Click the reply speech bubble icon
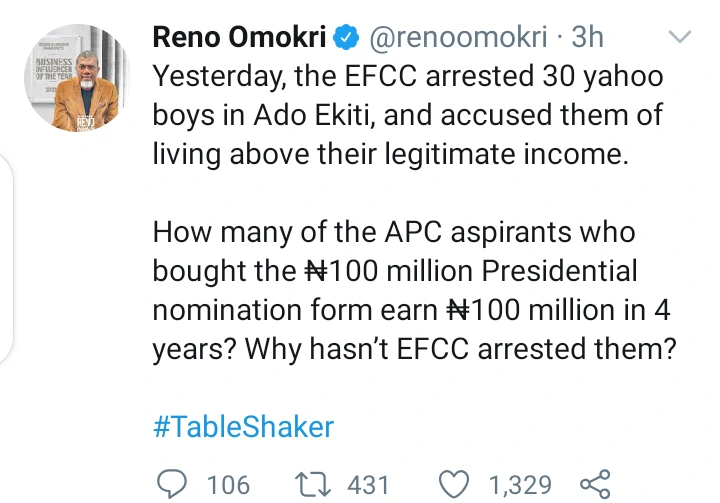Screen dimensions: 720x503 point(173,485)
